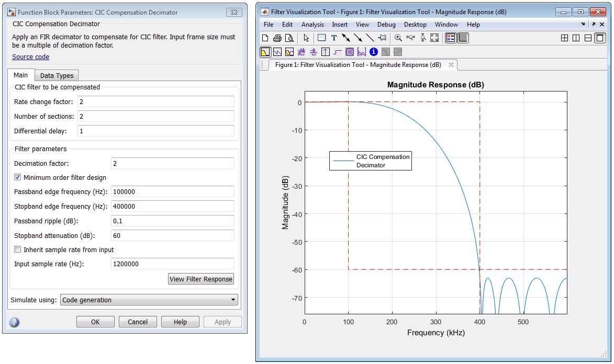
Task: Select the Figure 1 Magnitude Response document tab
Action: point(358,65)
